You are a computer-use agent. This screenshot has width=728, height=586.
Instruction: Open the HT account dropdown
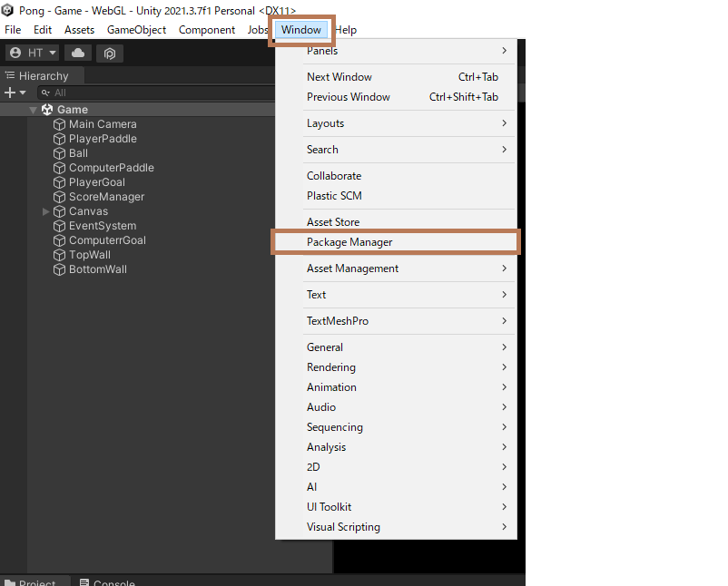33,53
